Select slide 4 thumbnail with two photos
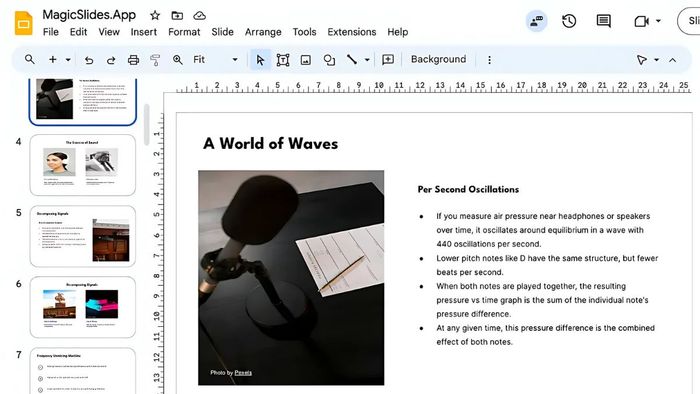The height and width of the screenshot is (394, 700). click(83, 165)
